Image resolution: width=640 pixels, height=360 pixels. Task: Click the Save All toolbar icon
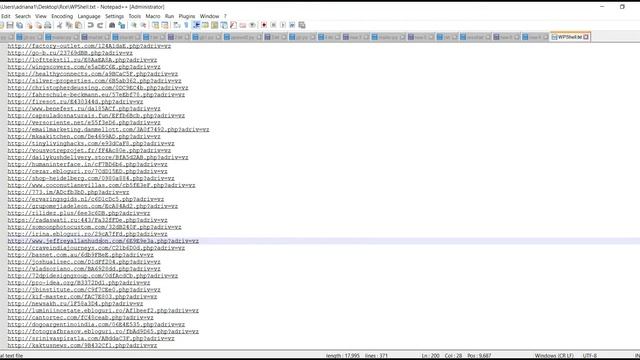(19, 25)
